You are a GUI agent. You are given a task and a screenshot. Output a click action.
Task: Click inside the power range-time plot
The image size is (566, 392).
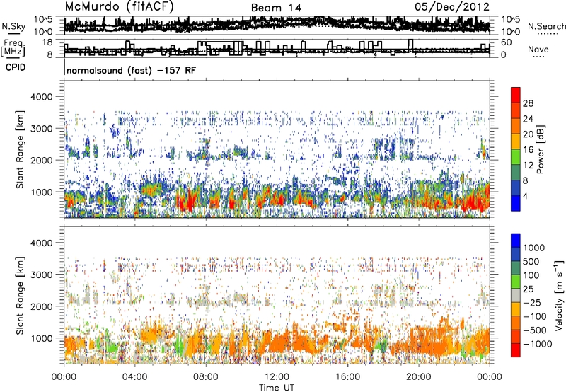click(277, 149)
